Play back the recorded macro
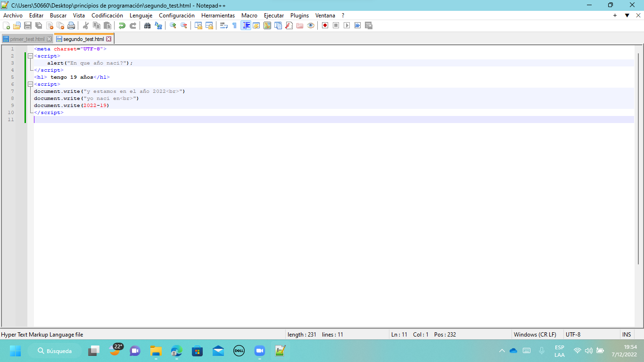The width and height of the screenshot is (644, 362). click(x=347, y=25)
